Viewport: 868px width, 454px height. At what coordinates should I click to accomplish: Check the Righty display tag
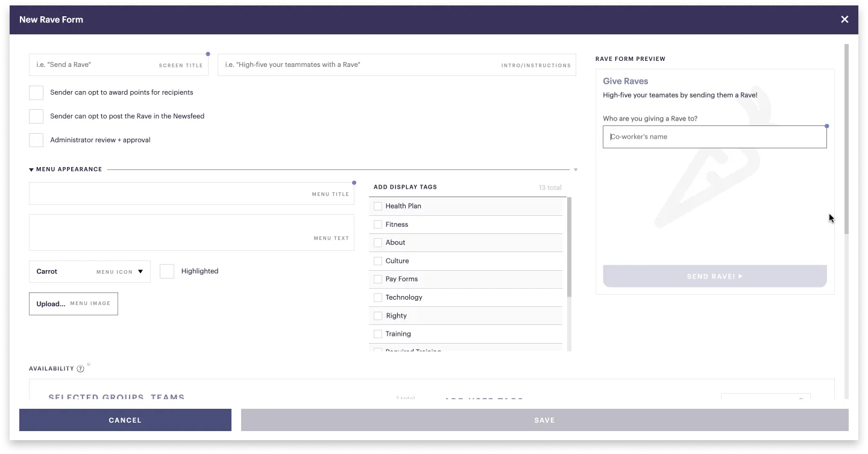click(378, 316)
